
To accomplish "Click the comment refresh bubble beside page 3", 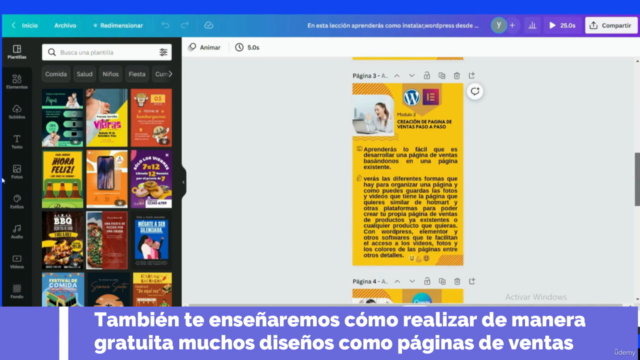I will (x=475, y=91).
